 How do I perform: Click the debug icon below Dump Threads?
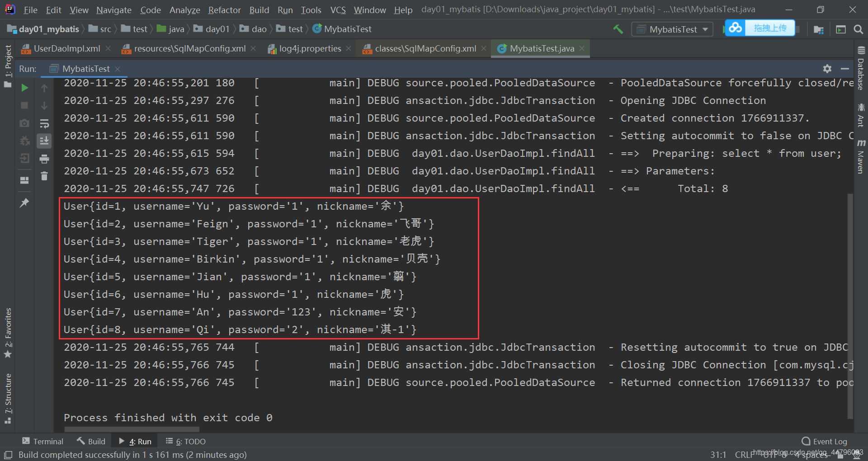click(25, 141)
